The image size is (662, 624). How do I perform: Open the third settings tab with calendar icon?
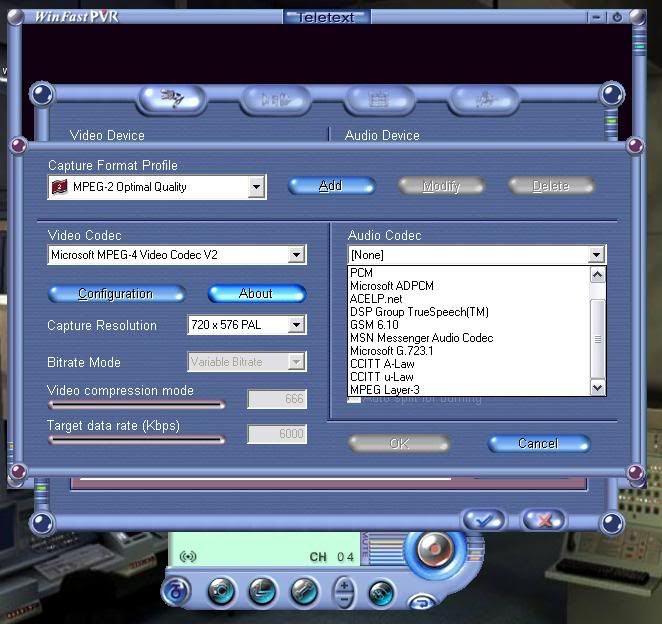tap(379, 100)
